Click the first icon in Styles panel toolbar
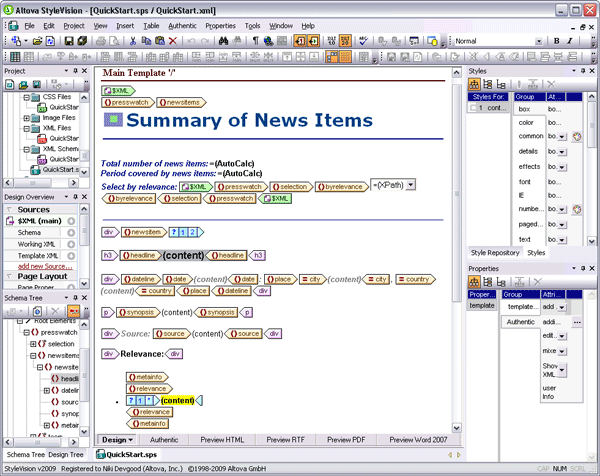600x476 pixels. [x=474, y=84]
